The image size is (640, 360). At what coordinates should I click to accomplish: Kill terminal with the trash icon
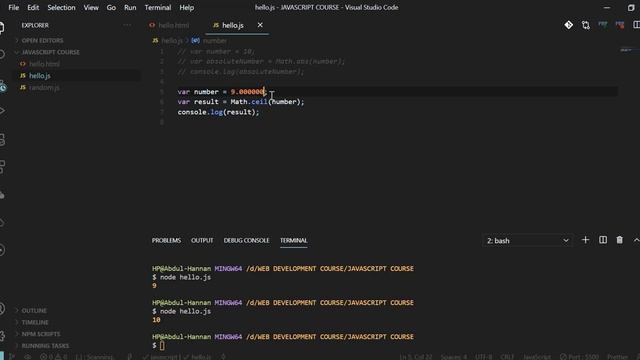point(620,240)
